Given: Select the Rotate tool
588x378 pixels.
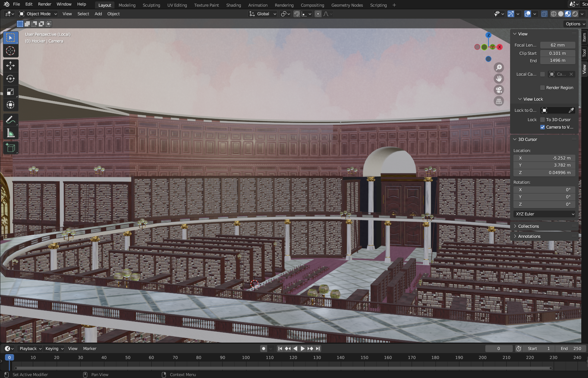Looking at the screenshot, I should [10, 79].
